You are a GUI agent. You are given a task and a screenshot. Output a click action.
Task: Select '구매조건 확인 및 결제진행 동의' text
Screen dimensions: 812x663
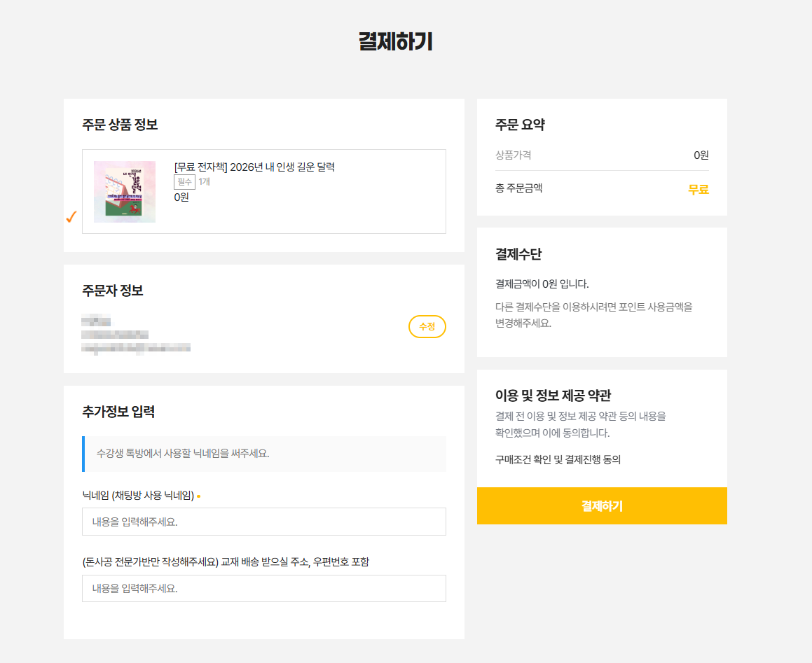pyautogui.click(x=558, y=460)
